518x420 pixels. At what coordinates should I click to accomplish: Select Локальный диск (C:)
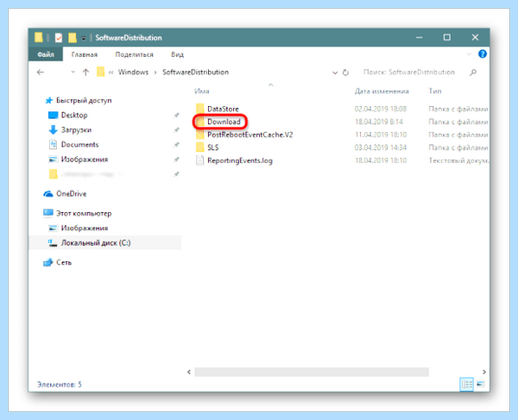click(x=96, y=243)
